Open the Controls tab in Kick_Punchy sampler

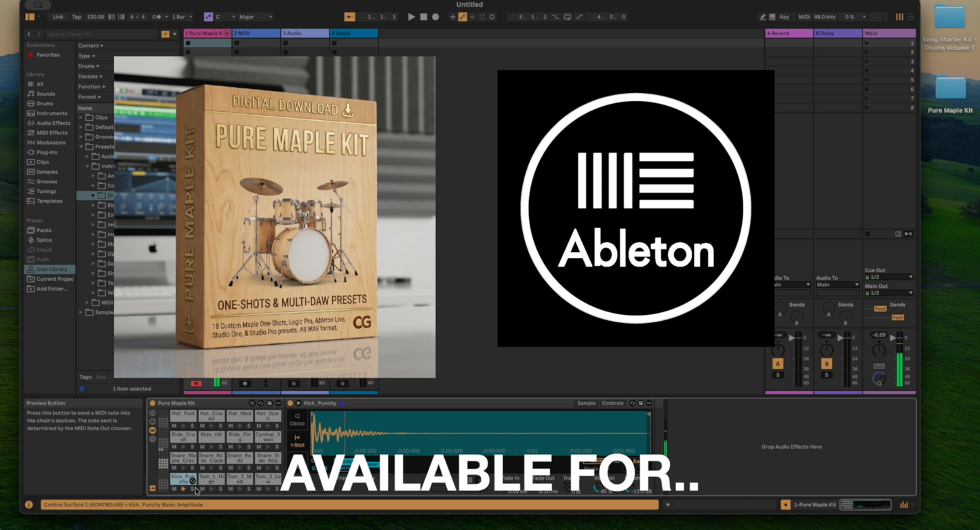(612, 403)
